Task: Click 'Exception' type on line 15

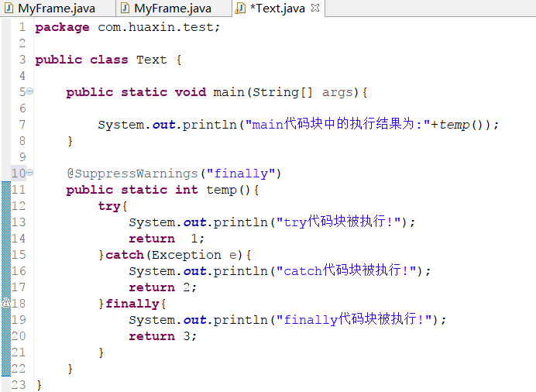Action: [187, 255]
